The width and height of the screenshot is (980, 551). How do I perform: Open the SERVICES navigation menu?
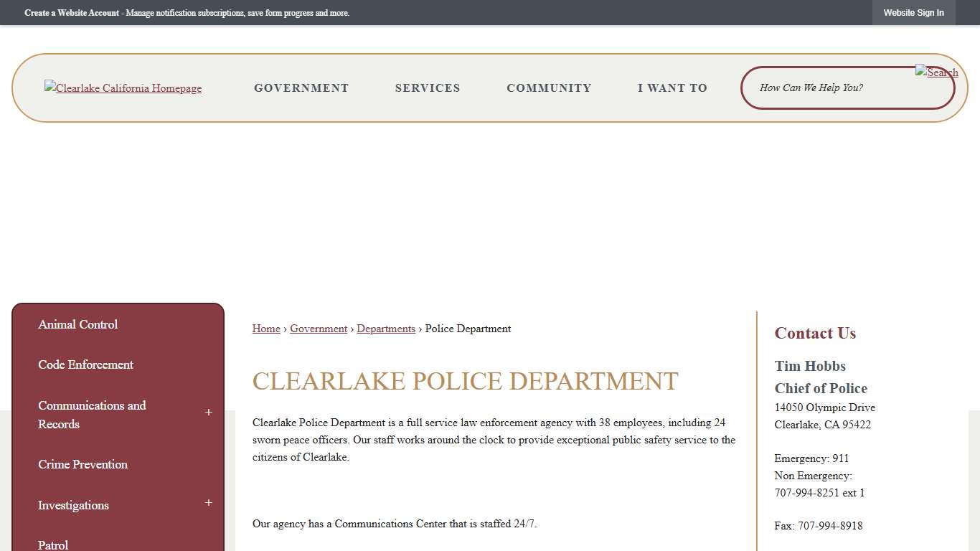pyautogui.click(x=428, y=88)
